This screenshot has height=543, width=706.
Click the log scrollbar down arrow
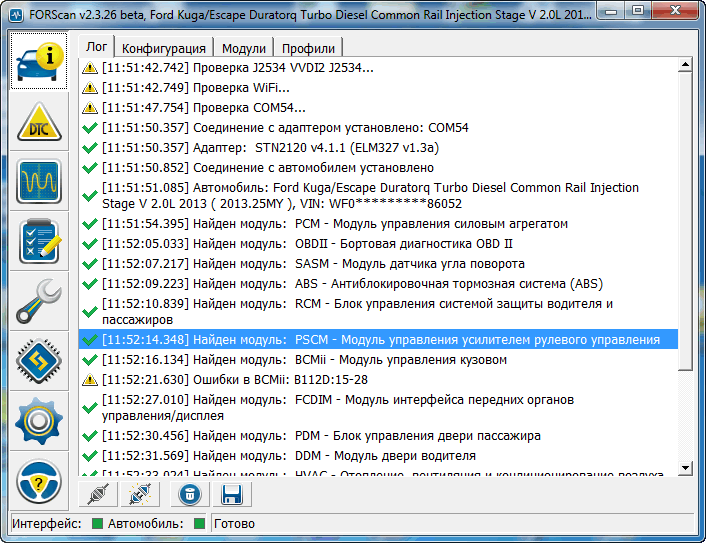click(685, 467)
